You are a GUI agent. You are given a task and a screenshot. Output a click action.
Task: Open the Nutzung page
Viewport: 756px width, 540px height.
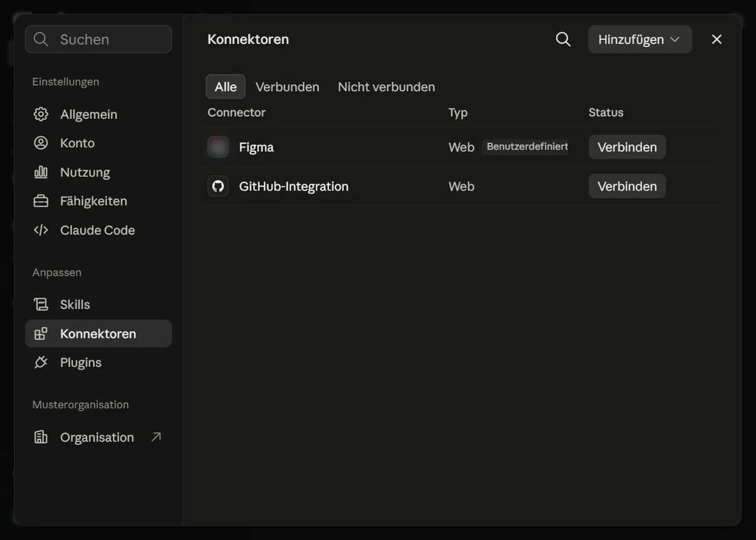(98, 172)
